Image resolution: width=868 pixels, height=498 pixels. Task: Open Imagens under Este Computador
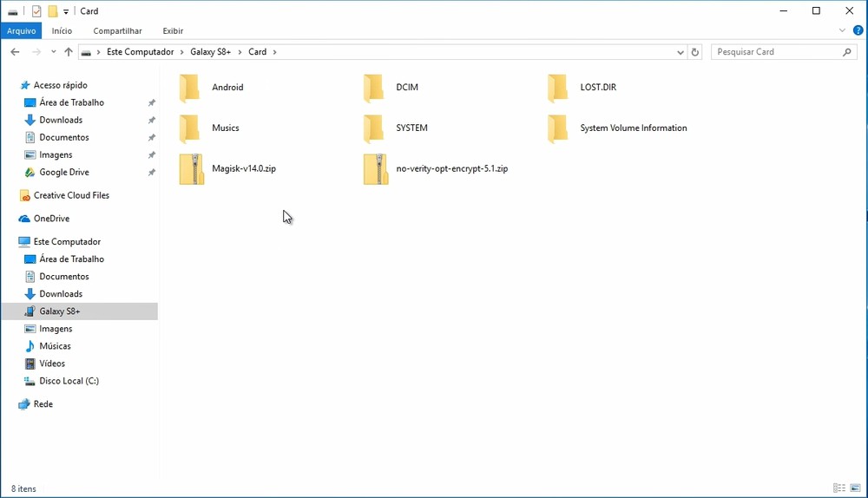point(48,329)
